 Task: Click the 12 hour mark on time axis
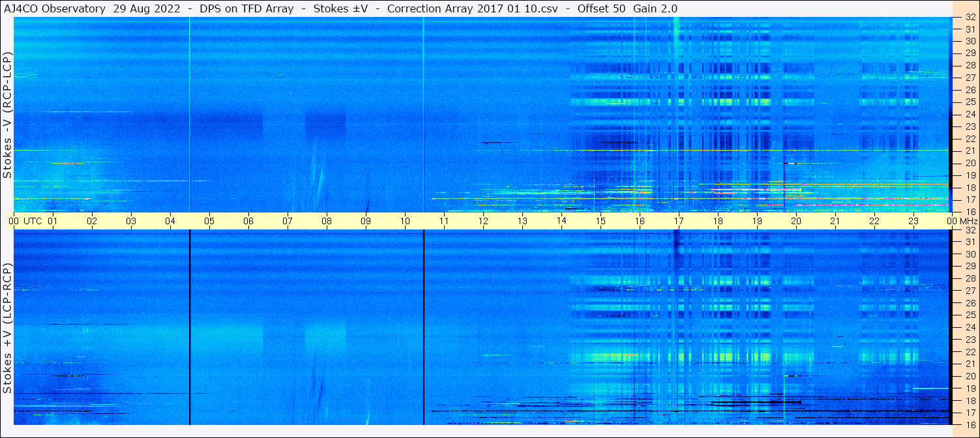483,221
